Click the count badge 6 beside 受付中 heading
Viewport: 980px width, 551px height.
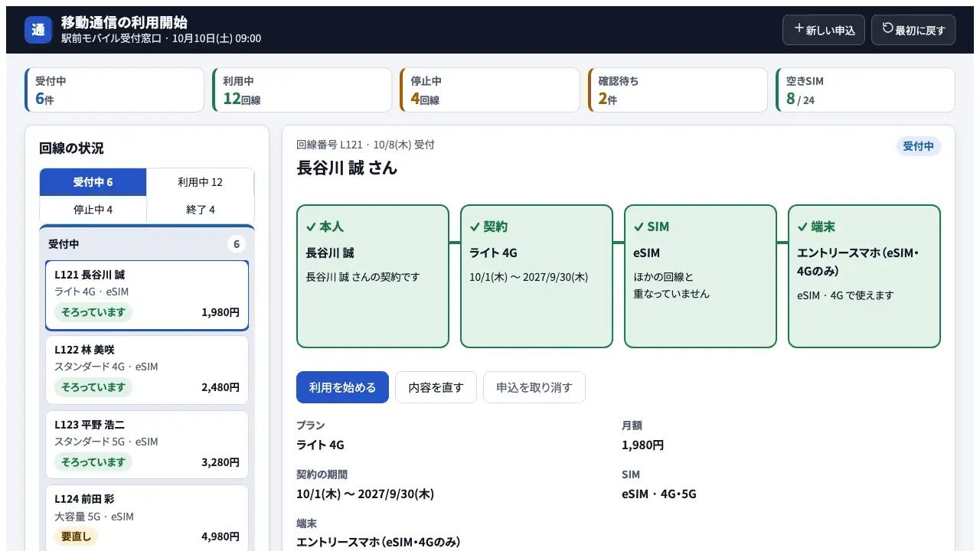tap(237, 244)
